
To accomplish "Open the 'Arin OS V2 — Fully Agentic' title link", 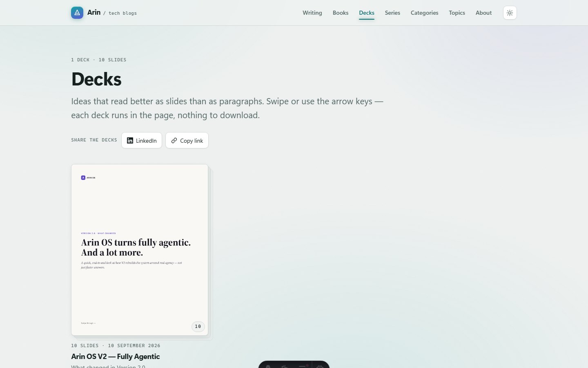I will [x=116, y=357].
